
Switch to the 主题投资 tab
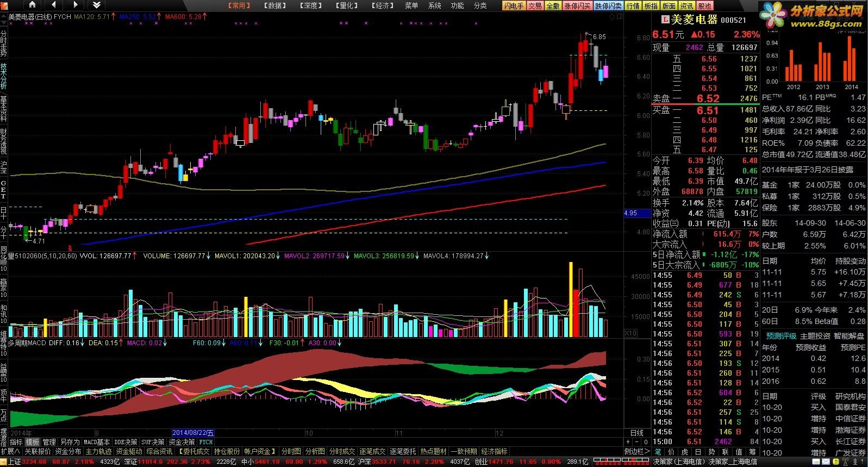(815, 336)
